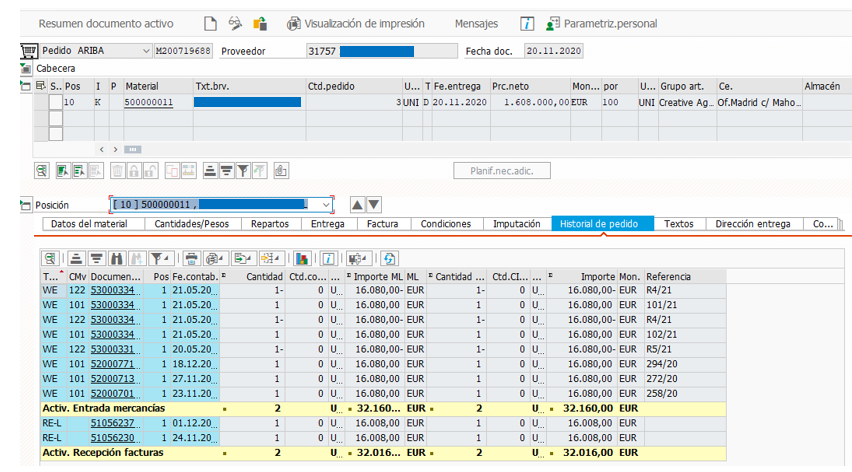
Task: Click the paperclip attachment icon in item toolbar
Action: pyautogui.click(x=281, y=171)
